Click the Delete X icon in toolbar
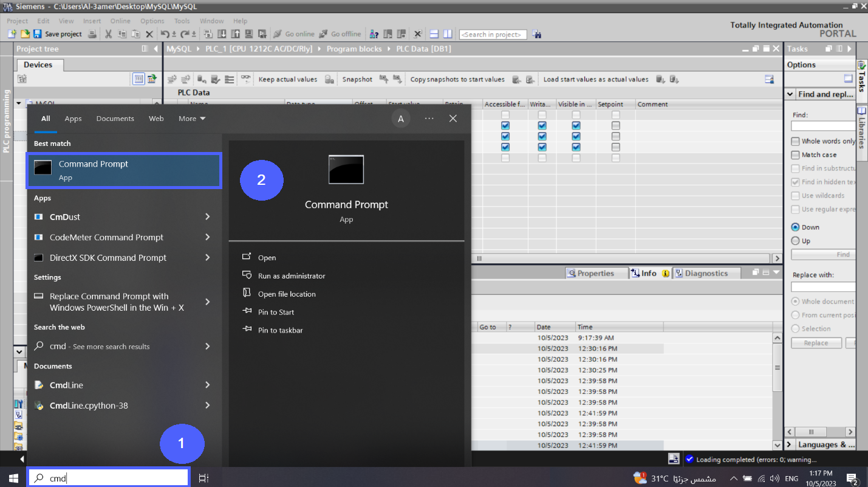This screenshot has height=487, width=868. (x=150, y=34)
